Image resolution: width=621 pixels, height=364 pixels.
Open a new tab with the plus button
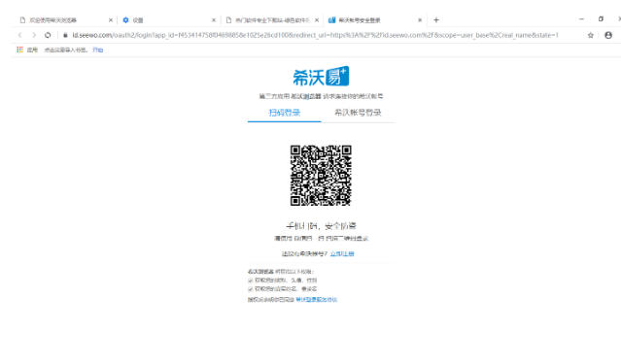click(x=436, y=19)
